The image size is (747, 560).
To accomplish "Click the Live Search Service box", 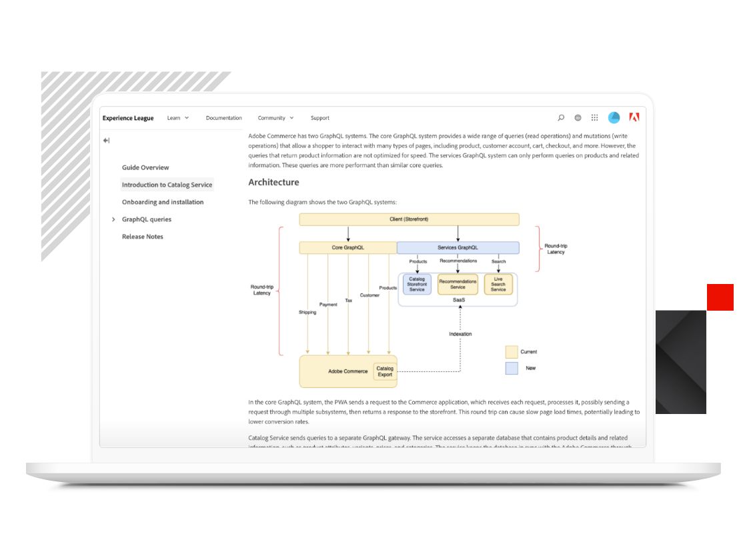I will 498,284.
